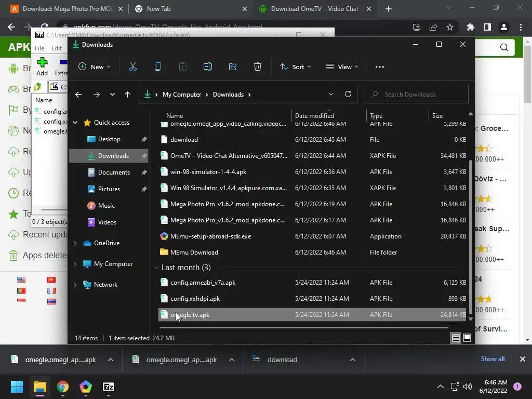Screen dimensions: 532x399
Task: Open the Windows Start button
Action: [17, 387]
